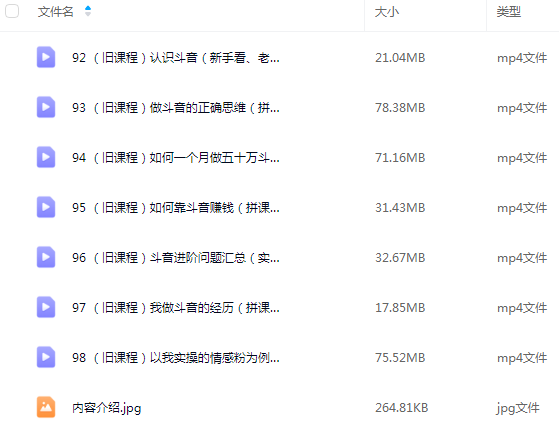Click video icon for file 95
This screenshot has width=559, height=426.
[x=46, y=207]
